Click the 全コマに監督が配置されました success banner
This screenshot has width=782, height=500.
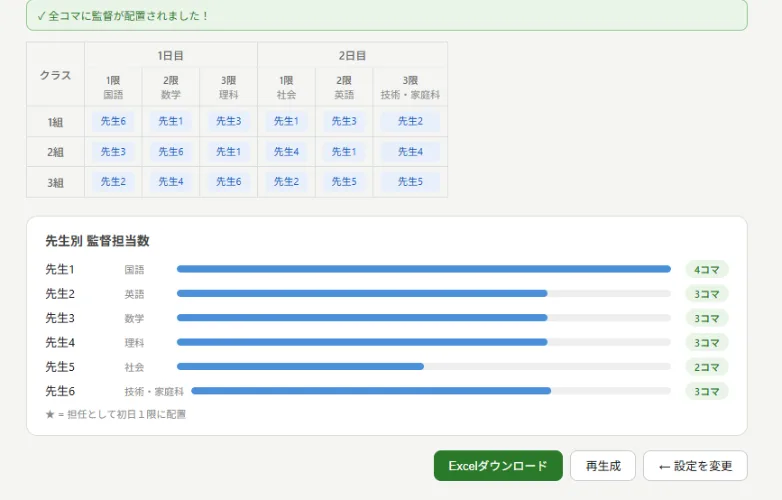(387, 15)
